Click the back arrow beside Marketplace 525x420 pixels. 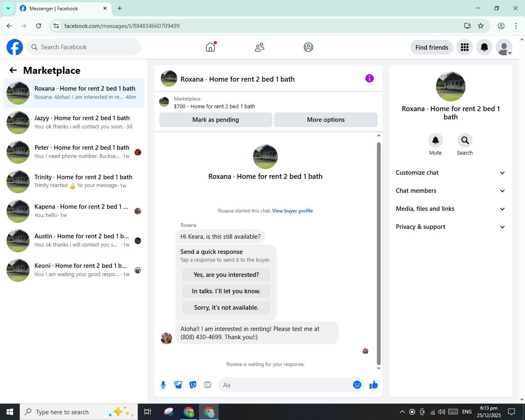point(13,70)
